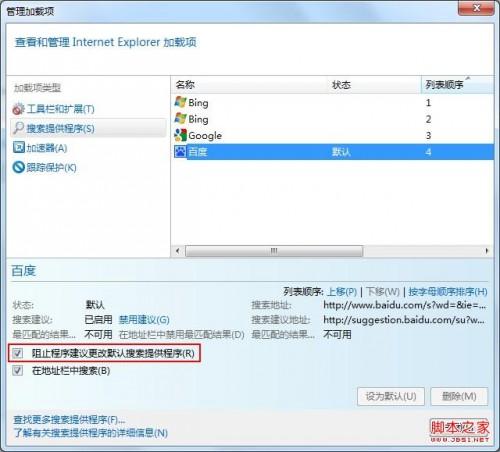Select the Toolbars and Extensions gear icon
Screen dimensions: 500x452
pos(18,109)
